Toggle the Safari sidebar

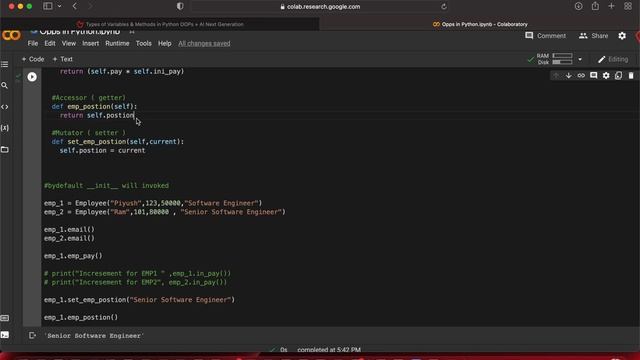48,6
